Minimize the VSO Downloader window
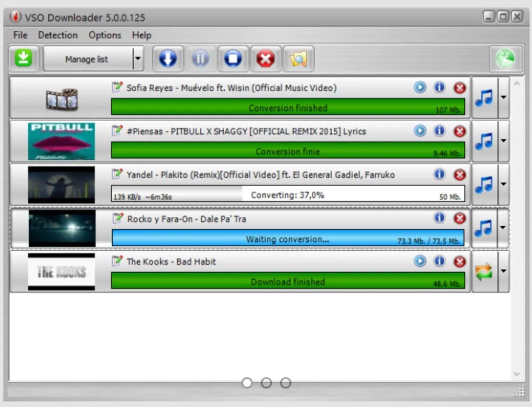The width and height of the screenshot is (532, 407). pos(489,17)
